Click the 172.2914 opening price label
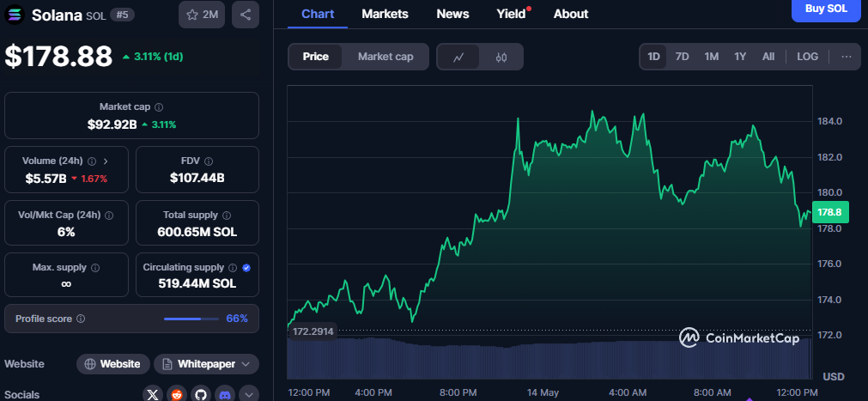The height and width of the screenshot is (401, 868). point(313,331)
